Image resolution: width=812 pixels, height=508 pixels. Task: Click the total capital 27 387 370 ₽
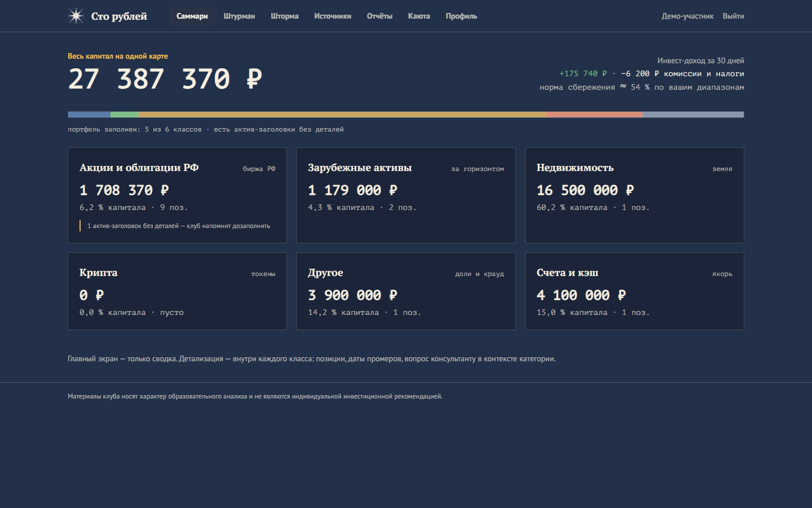[165, 79]
